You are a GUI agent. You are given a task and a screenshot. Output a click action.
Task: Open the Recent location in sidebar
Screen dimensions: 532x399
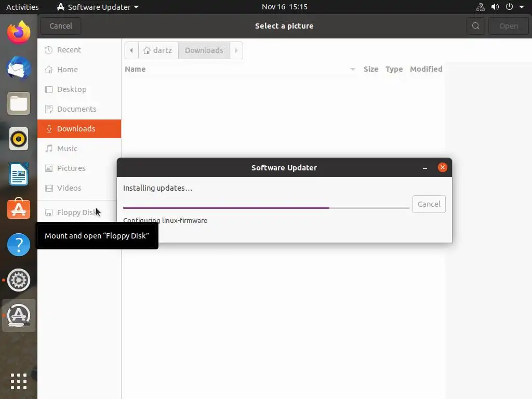[79, 50]
